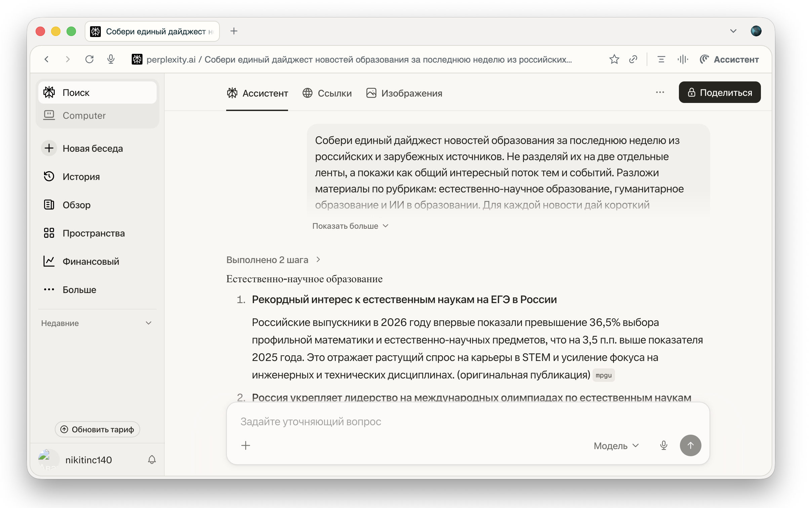Screen dimensions: 812x508
Task: Expand the tab list chevron in the title bar
Action: (733, 31)
